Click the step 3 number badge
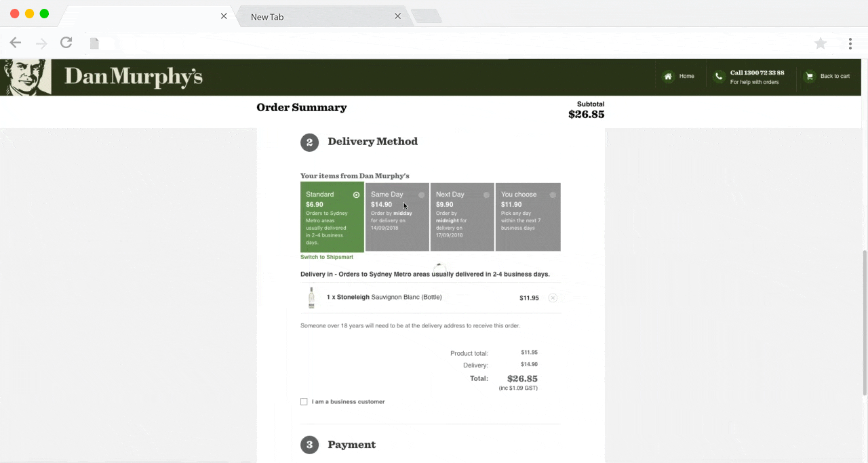Image resolution: width=868 pixels, height=463 pixels. 309,445
